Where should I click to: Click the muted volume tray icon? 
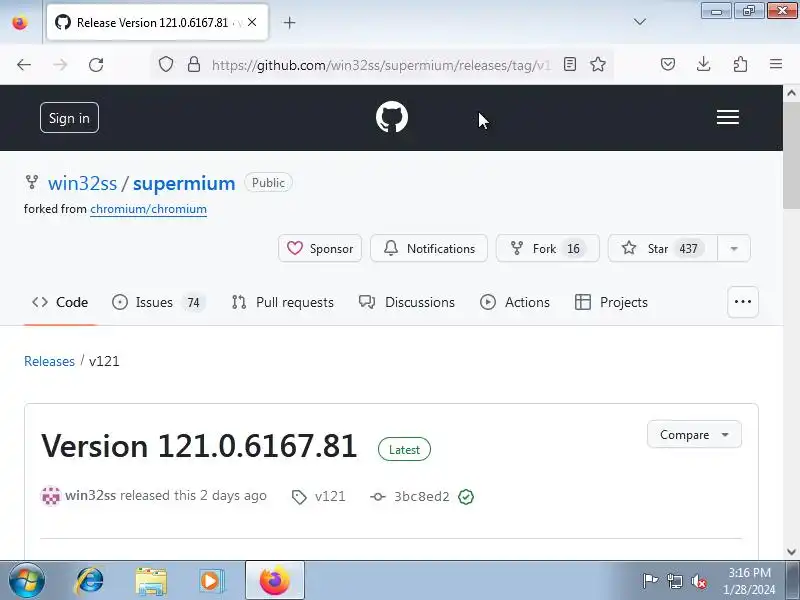coord(698,581)
